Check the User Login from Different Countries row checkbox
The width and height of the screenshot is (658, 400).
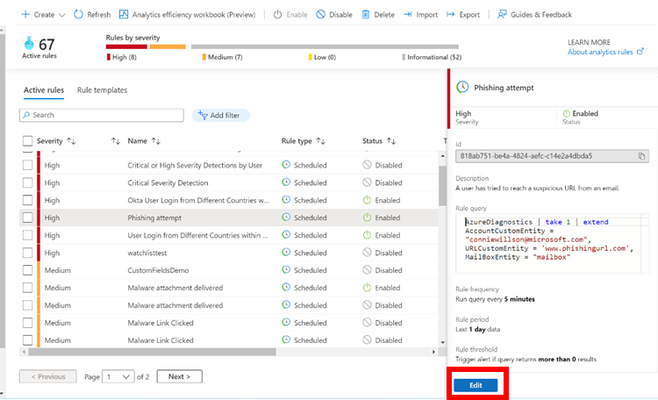(27, 235)
